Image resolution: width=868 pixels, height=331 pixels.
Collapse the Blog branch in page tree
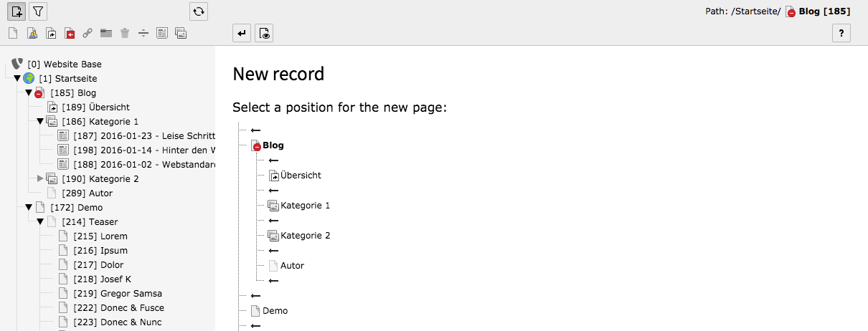click(x=29, y=92)
